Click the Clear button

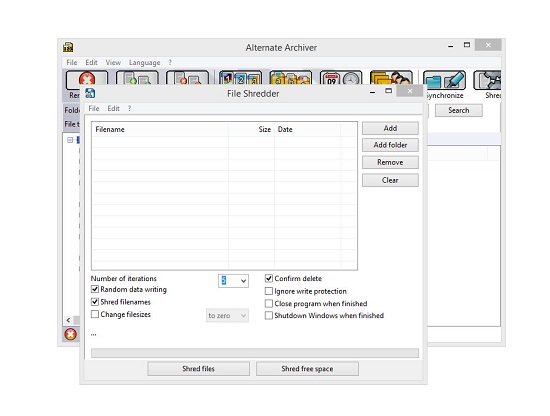point(390,180)
